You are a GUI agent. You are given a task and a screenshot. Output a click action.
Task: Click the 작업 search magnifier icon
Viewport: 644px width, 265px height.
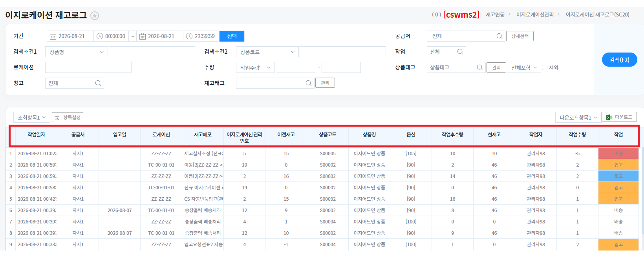[x=460, y=52]
